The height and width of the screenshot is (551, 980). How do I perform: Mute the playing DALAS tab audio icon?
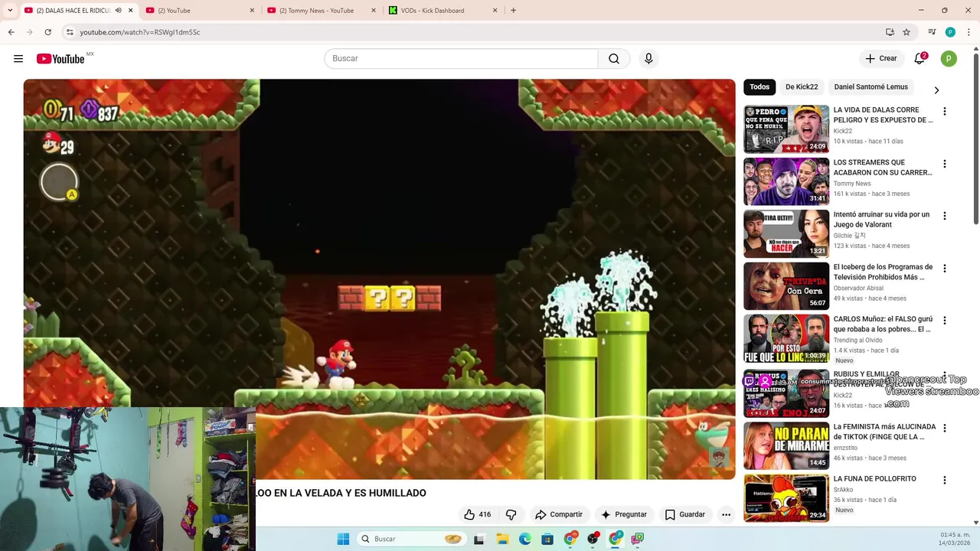pos(118,10)
